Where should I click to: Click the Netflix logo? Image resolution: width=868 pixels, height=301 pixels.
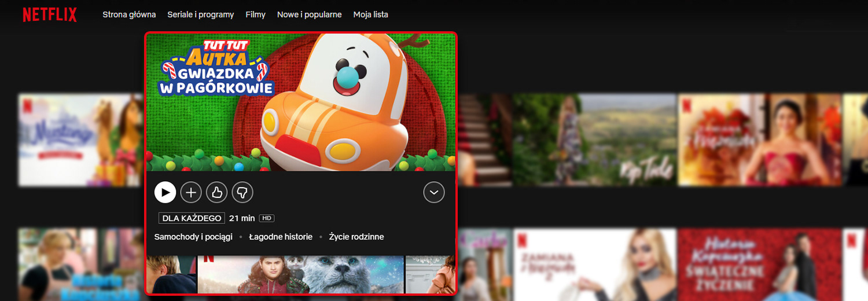pos(50,14)
